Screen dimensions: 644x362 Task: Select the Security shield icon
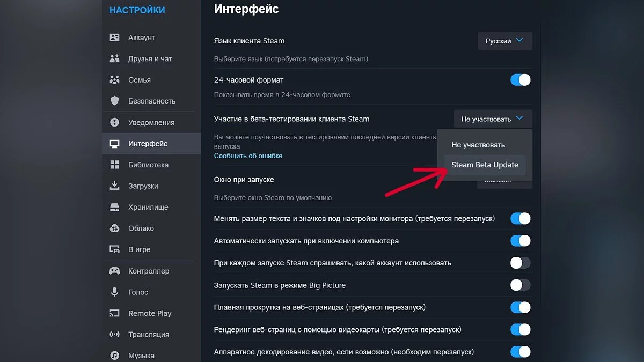tap(114, 101)
